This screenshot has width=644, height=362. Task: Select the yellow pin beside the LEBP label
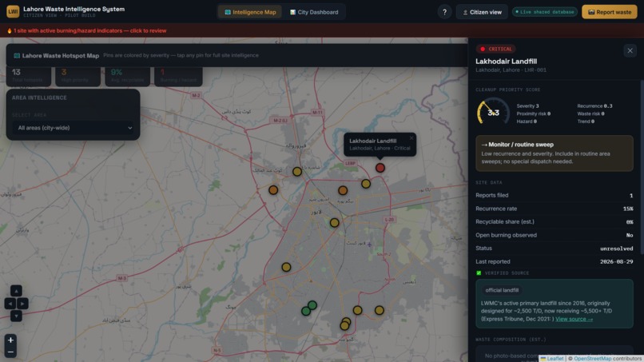coord(365,184)
